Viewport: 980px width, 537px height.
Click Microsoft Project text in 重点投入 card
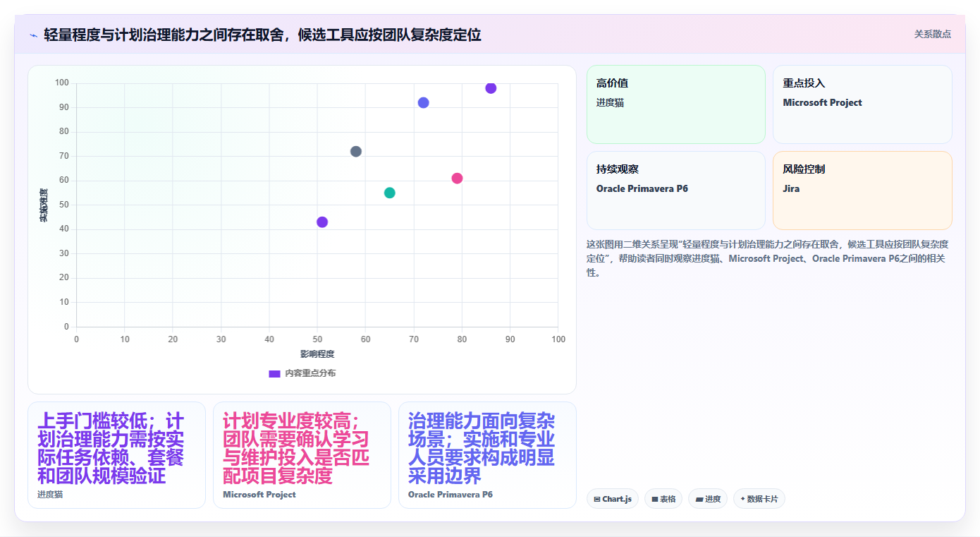tap(822, 102)
